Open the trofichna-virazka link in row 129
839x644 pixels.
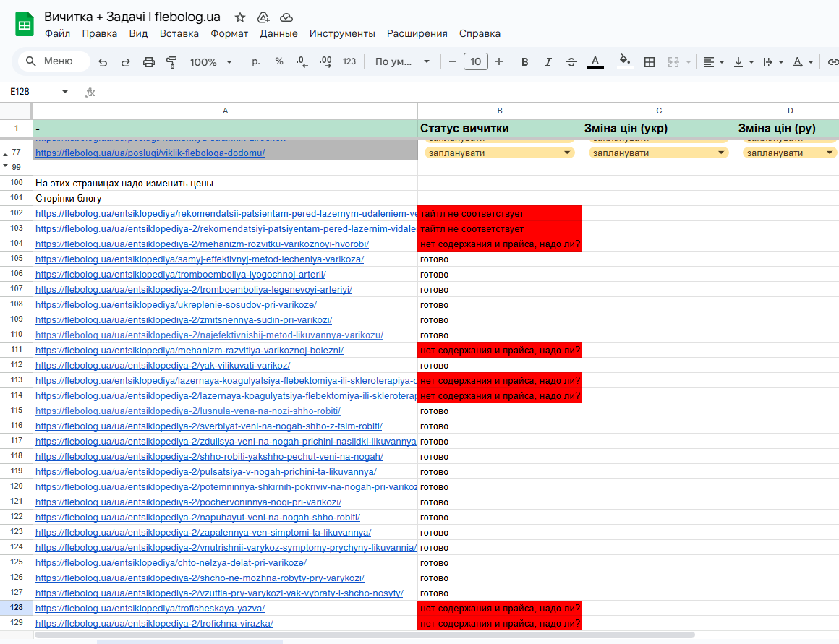tap(154, 624)
